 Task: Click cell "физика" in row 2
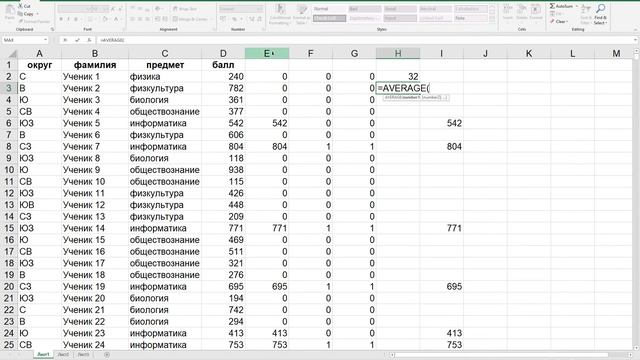[165, 77]
